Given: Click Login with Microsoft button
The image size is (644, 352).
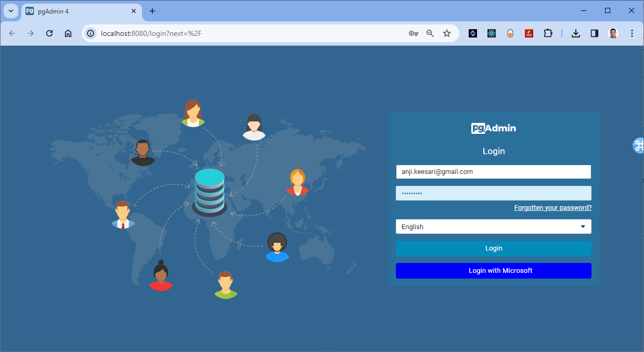Looking at the screenshot, I should click(x=494, y=271).
